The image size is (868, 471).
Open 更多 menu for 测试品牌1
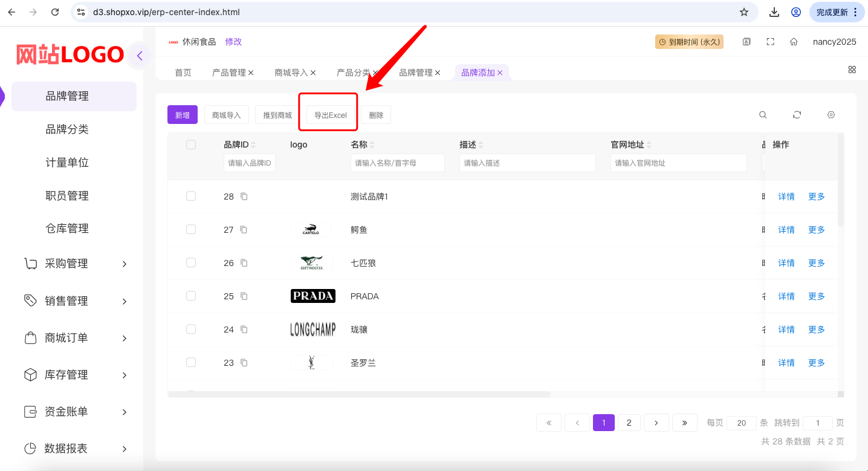tap(817, 197)
